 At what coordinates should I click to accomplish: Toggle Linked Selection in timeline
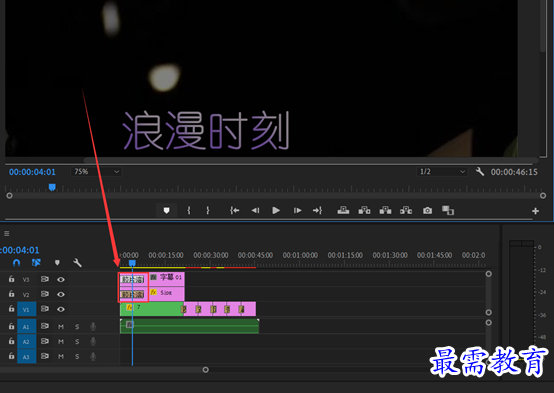pyautogui.click(x=36, y=263)
